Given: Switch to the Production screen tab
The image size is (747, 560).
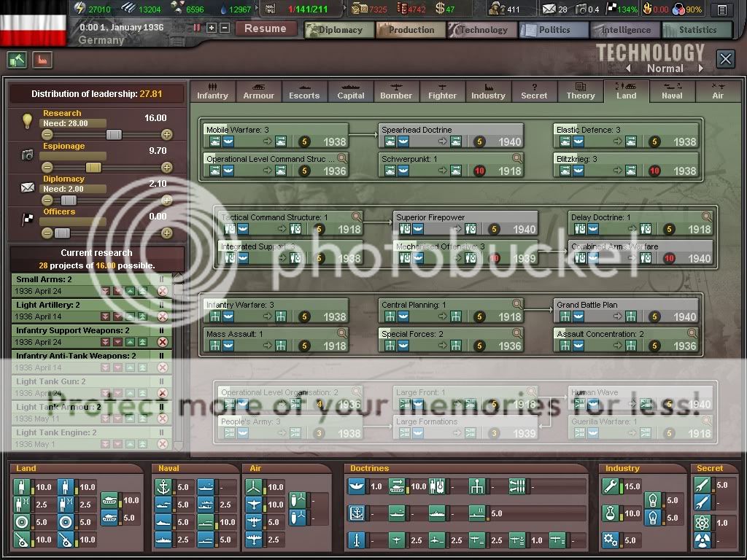Looking at the screenshot, I should click(x=411, y=30).
